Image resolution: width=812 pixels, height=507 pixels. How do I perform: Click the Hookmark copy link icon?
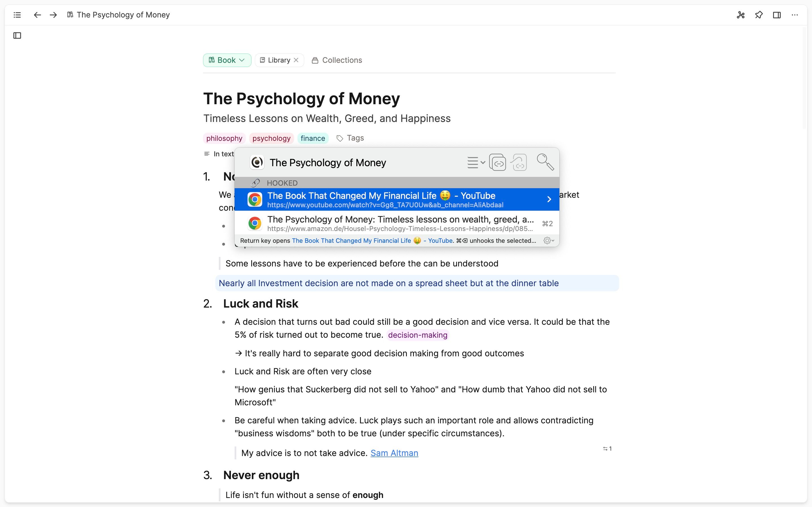pyautogui.click(x=497, y=163)
